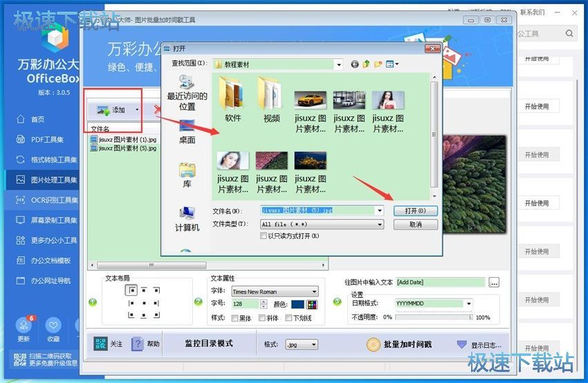Open 办公文档模板 in the sidebar
This screenshot has width=588, height=383.
point(43,260)
